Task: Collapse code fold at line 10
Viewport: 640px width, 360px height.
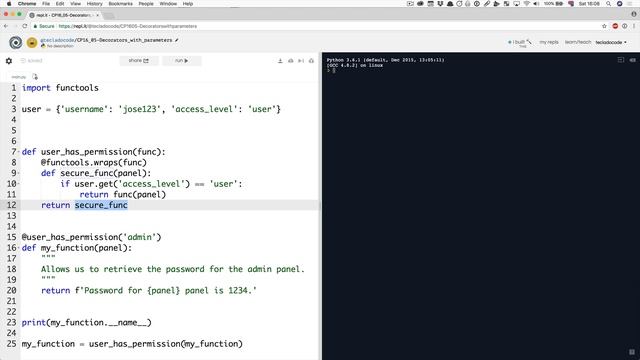Action: [x=19, y=184]
